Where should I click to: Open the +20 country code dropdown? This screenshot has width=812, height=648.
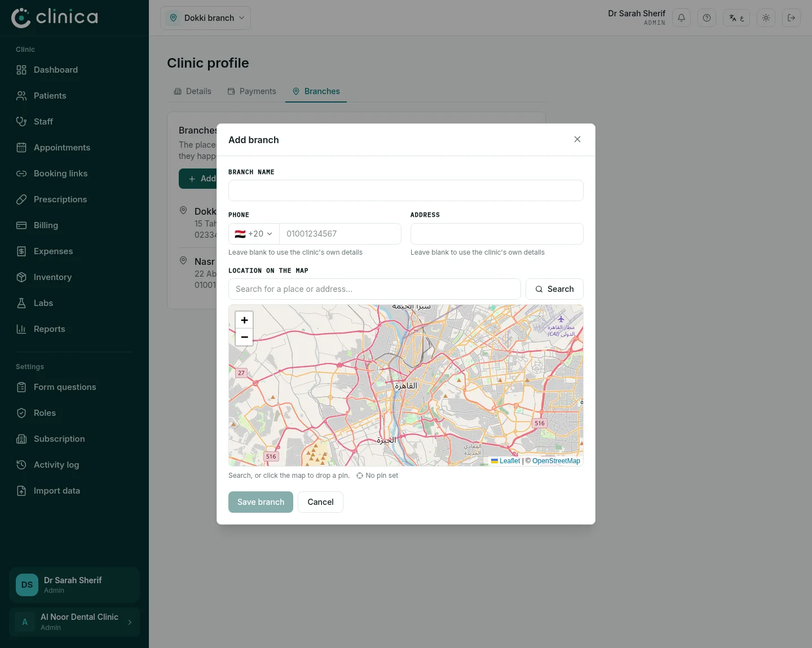point(254,234)
